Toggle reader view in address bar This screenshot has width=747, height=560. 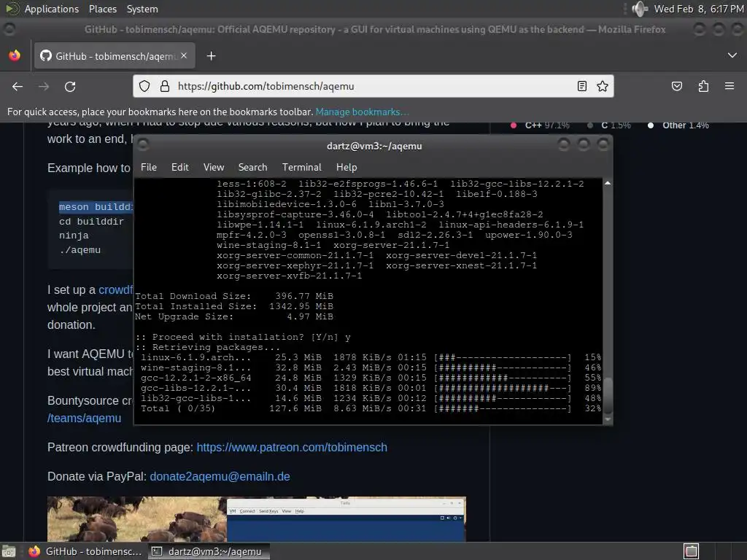581,86
